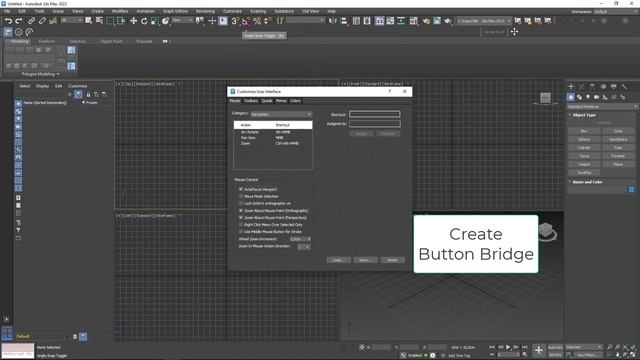Image resolution: width=640 pixels, height=360 pixels.
Task: Open the Select by Name icon
Action: (x=99, y=21)
